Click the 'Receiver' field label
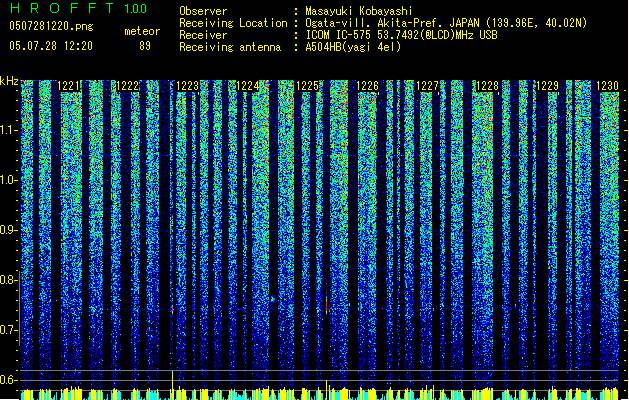This screenshot has height=400, width=629. coord(203,35)
